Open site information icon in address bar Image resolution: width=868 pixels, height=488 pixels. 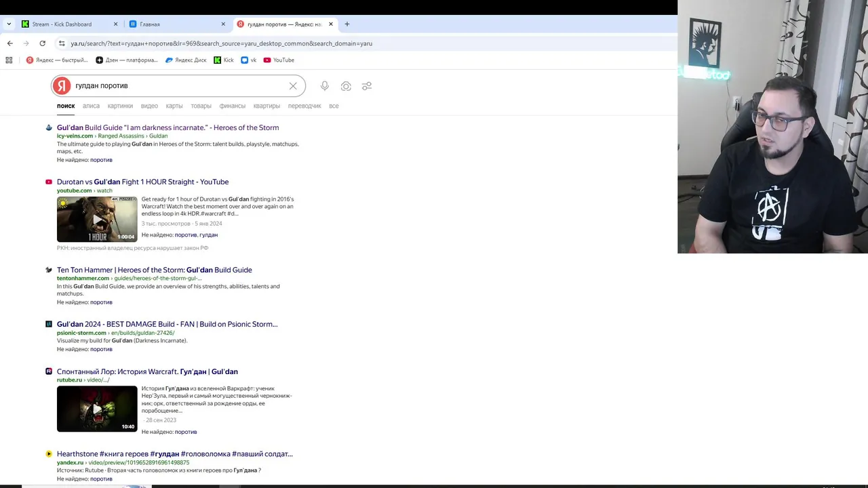(x=62, y=43)
